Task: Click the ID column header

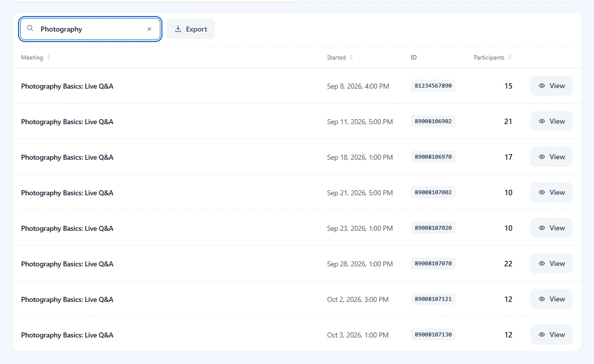Action: (x=414, y=58)
